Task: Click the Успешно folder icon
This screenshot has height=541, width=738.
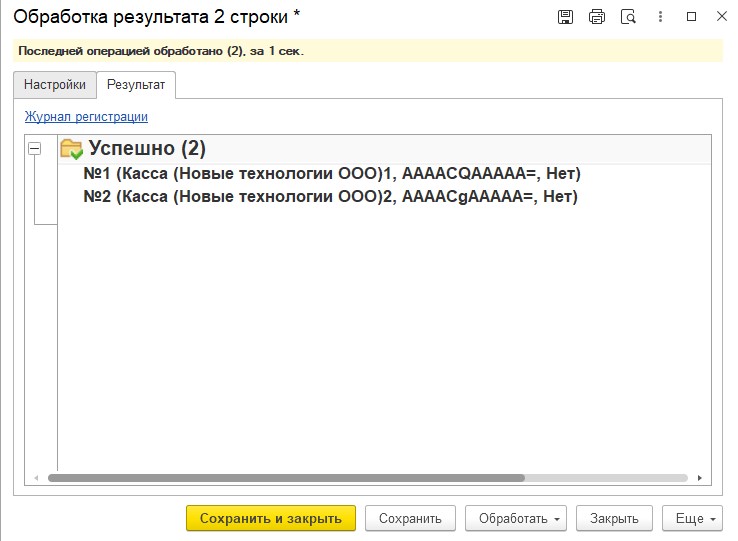Action: 72,149
